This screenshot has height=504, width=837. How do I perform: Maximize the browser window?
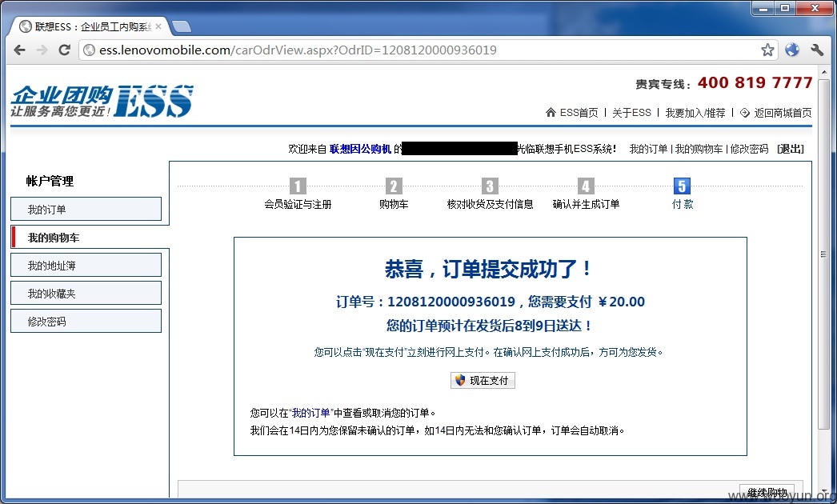click(785, 8)
